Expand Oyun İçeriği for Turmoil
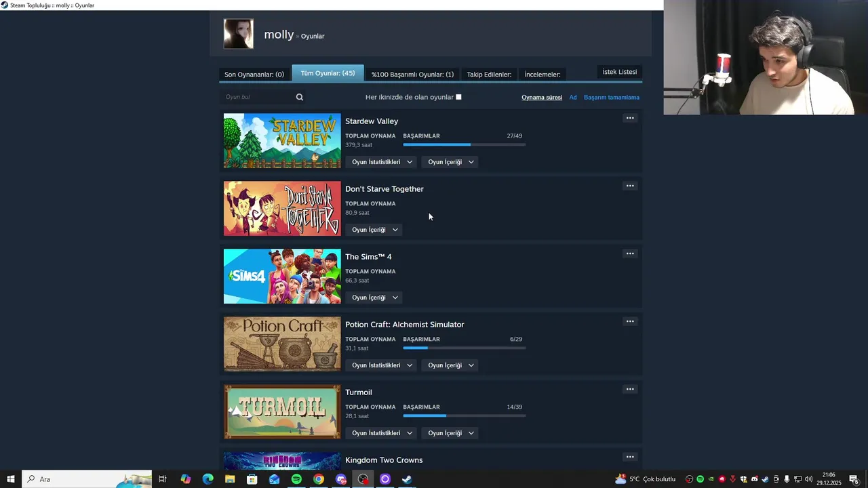The height and width of the screenshot is (488, 868). click(450, 433)
